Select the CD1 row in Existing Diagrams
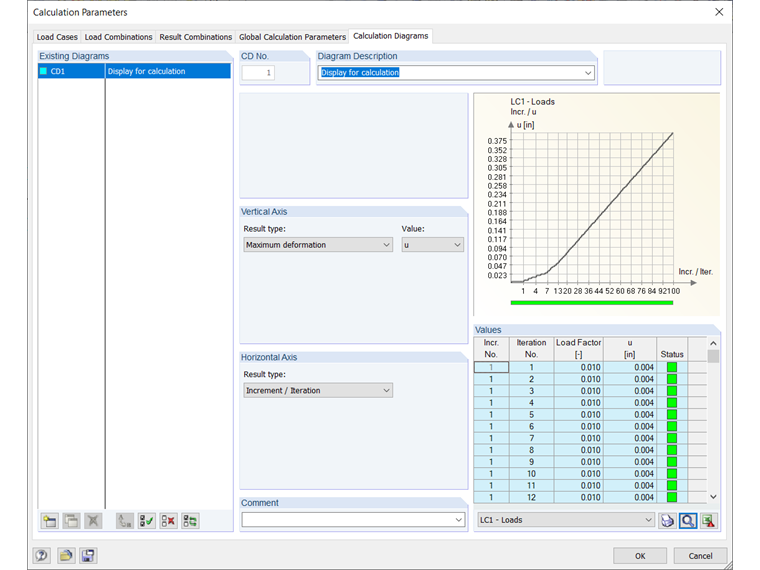Image resolution: width=760 pixels, height=570 pixels. 134,71
